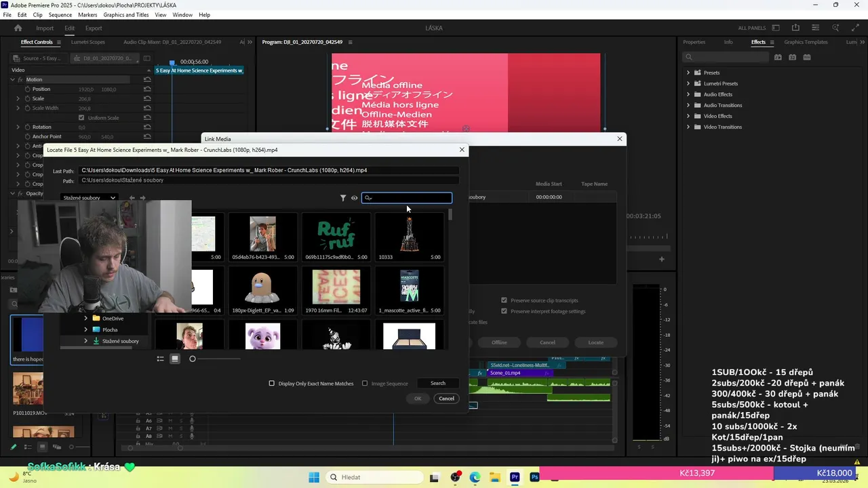868x488 pixels.
Task: Click the Offline button in Link Media
Action: [499, 342]
